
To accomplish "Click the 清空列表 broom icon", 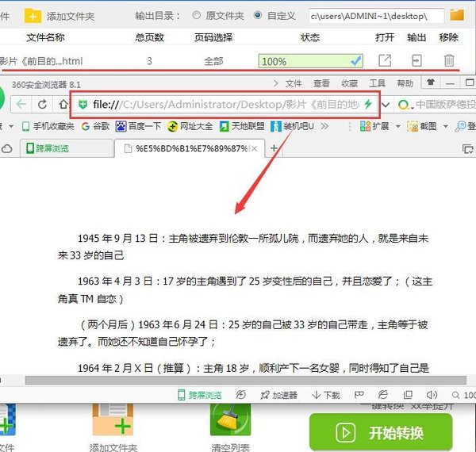I will point(230,419).
